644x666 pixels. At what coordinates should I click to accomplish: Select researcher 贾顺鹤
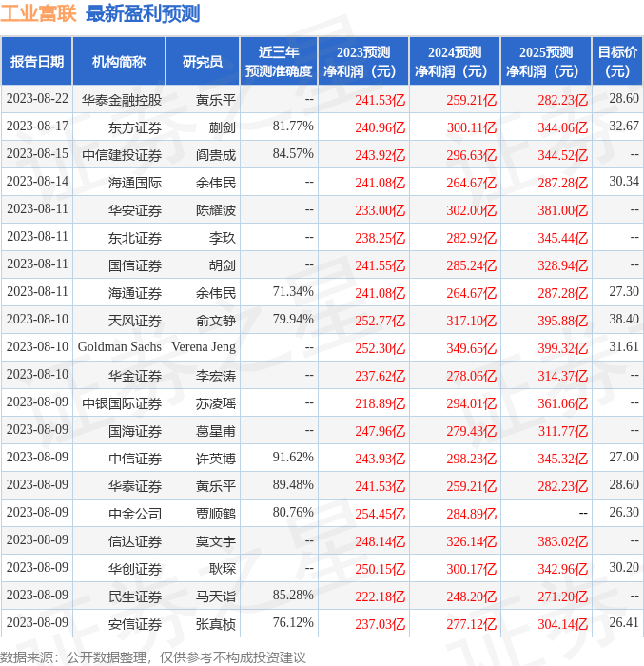click(x=216, y=514)
